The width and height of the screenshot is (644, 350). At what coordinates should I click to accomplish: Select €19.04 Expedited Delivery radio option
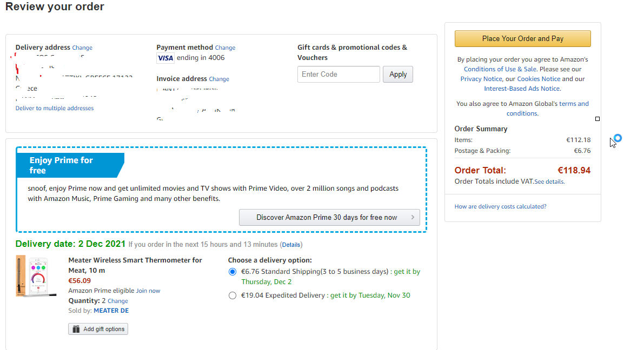coord(233,295)
